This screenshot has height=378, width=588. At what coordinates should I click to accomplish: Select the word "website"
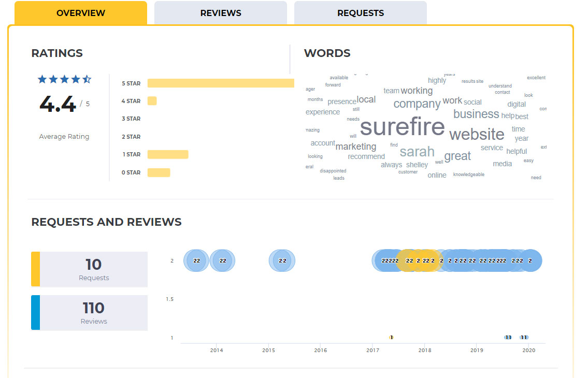pos(476,134)
